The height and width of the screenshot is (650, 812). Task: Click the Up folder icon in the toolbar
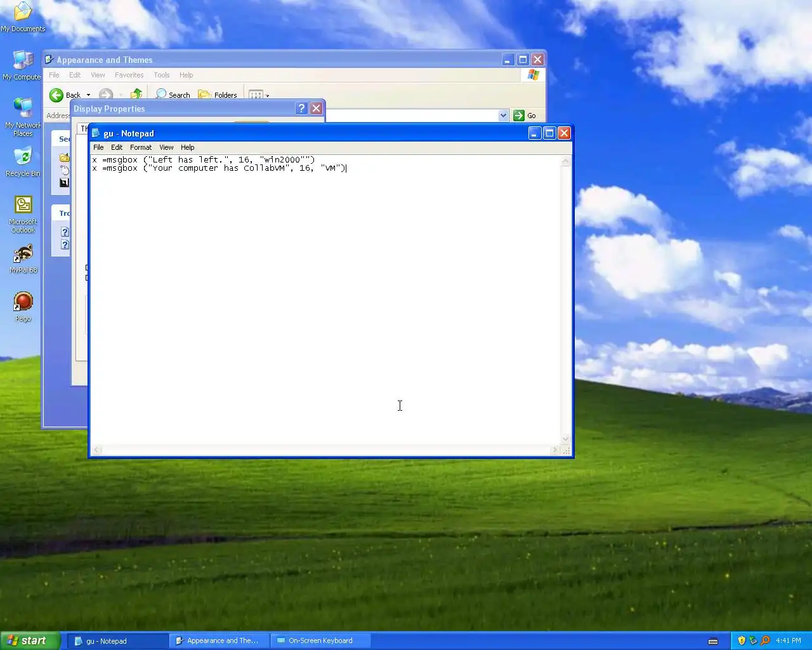pyautogui.click(x=136, y=95)
